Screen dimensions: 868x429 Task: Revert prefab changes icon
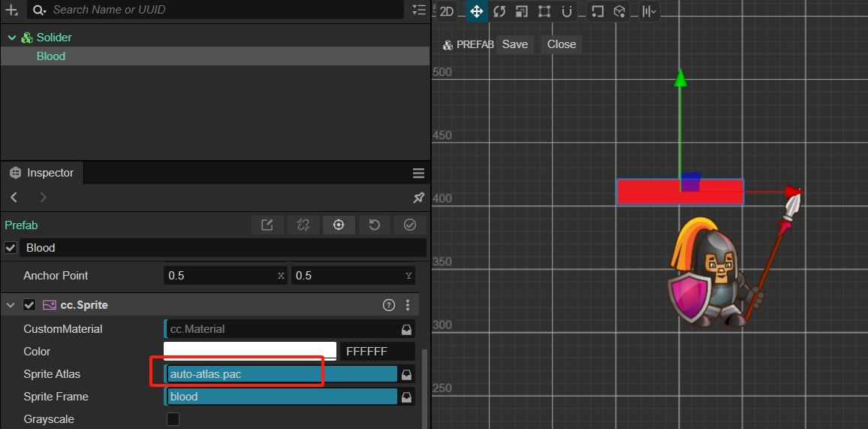pyautogui.click(x=374, y=225)
